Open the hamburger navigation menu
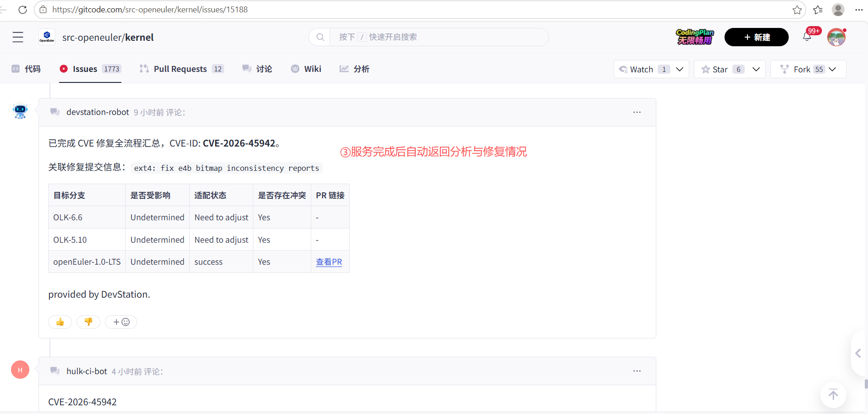The height and width of the screenshot is (414, 868). 18,37
